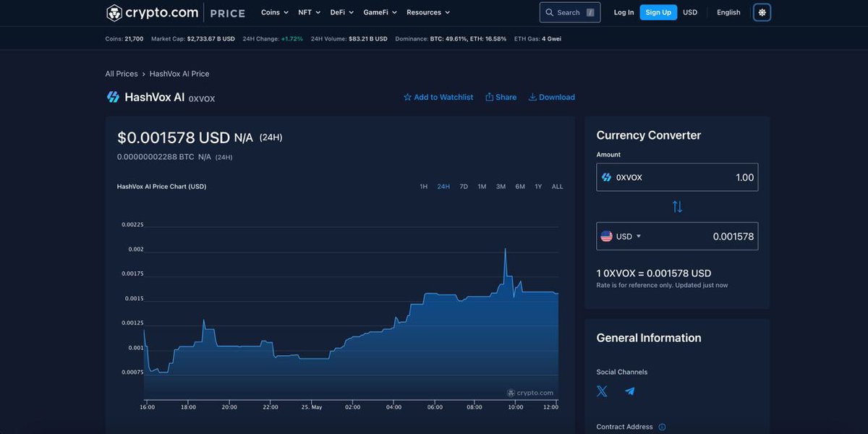The height and width of the screenshot is (434, 868).
Task: Click the Download link text
Action: [557, 97]
